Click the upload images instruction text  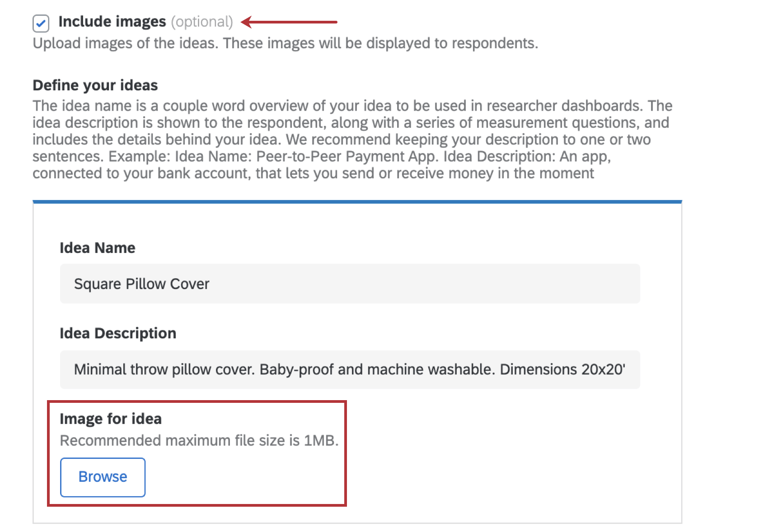[285, 43]
